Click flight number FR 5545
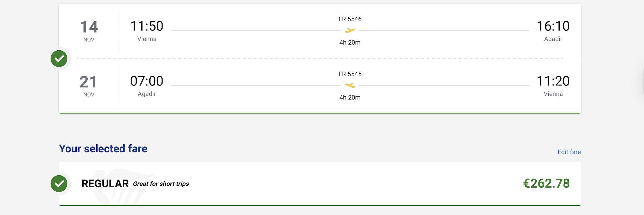This screenshot has width=644, height=215. pyautogui.click(x=350, y=74)
